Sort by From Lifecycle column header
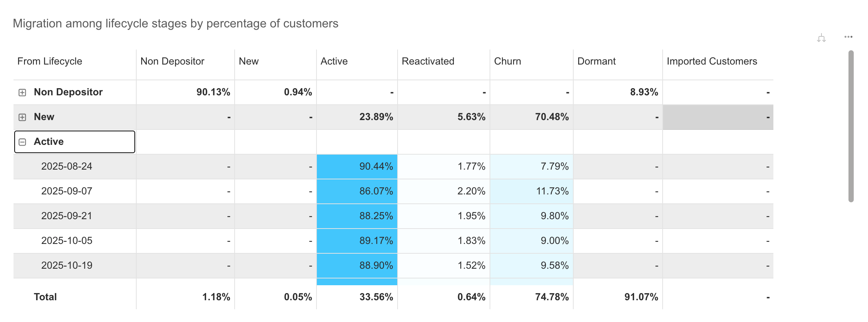Screen dimensions: 868x322 50,61
